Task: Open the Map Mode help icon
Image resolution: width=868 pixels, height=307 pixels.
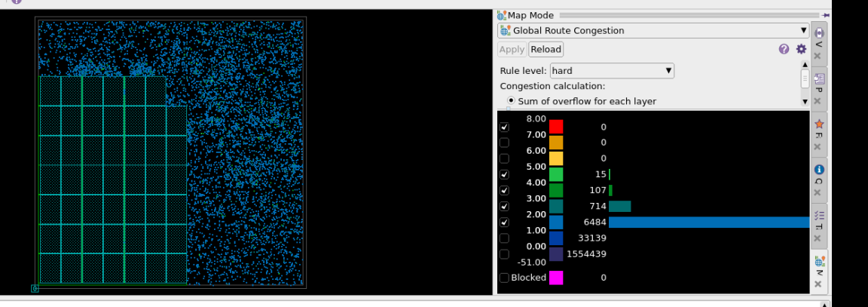Action: coord(784,49)
